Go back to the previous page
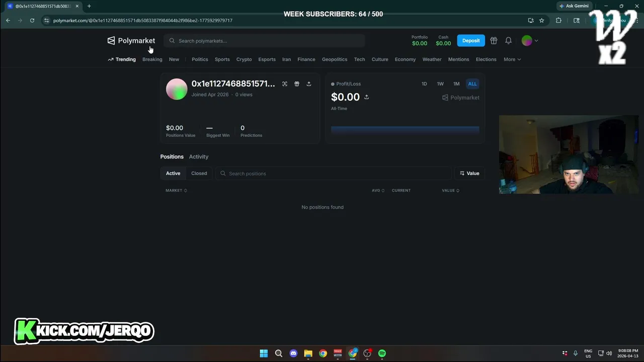 [x=8, y=21]
